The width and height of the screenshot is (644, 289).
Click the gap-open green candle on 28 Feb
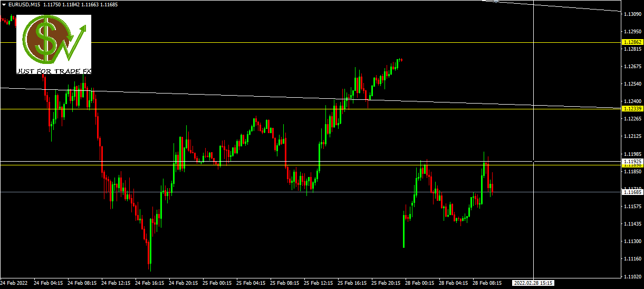(403, 231)
